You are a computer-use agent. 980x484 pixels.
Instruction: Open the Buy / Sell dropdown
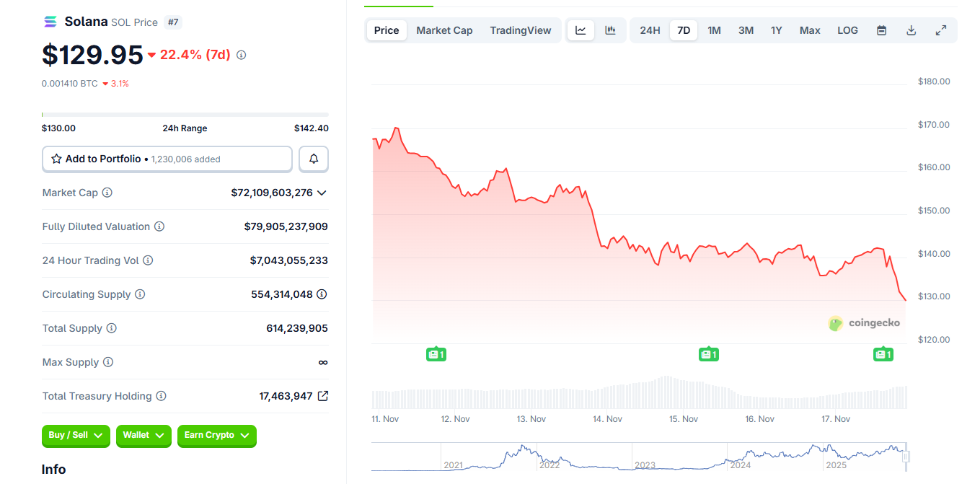pos(76,436)
